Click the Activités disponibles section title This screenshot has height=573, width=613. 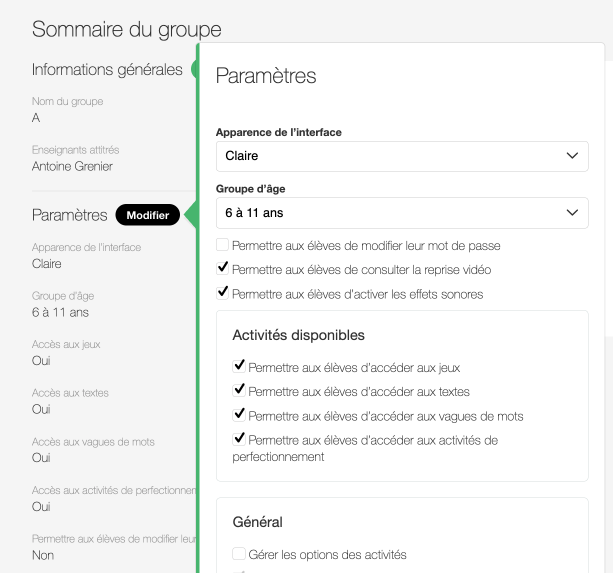298,335
